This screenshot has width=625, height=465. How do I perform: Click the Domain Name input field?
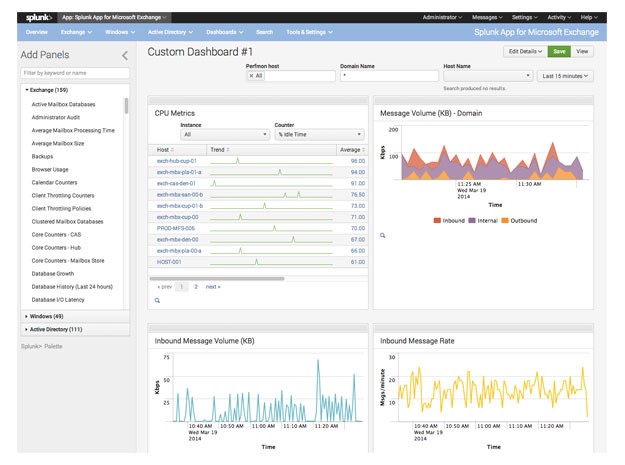coord(389,76)
